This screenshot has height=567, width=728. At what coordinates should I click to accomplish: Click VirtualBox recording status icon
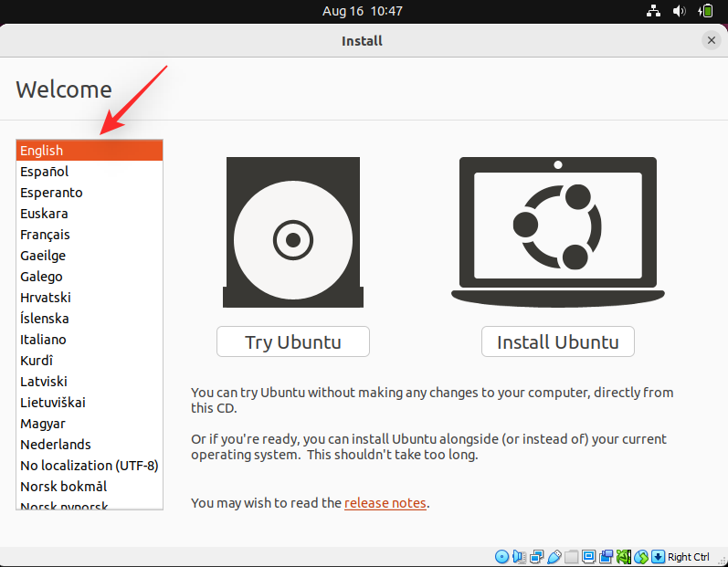(x=607, y=556)
